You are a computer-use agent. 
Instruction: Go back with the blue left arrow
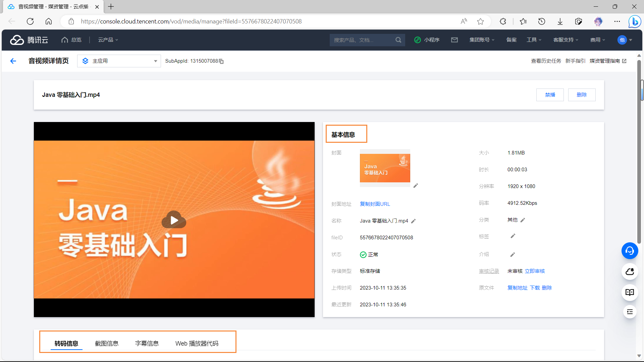tap(13, 61)
